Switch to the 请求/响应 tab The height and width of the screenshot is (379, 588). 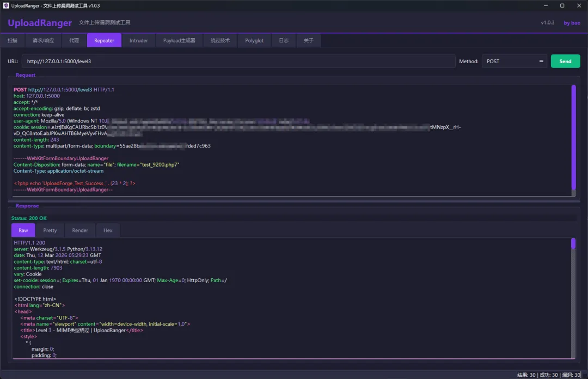click(x=43, y=40)
